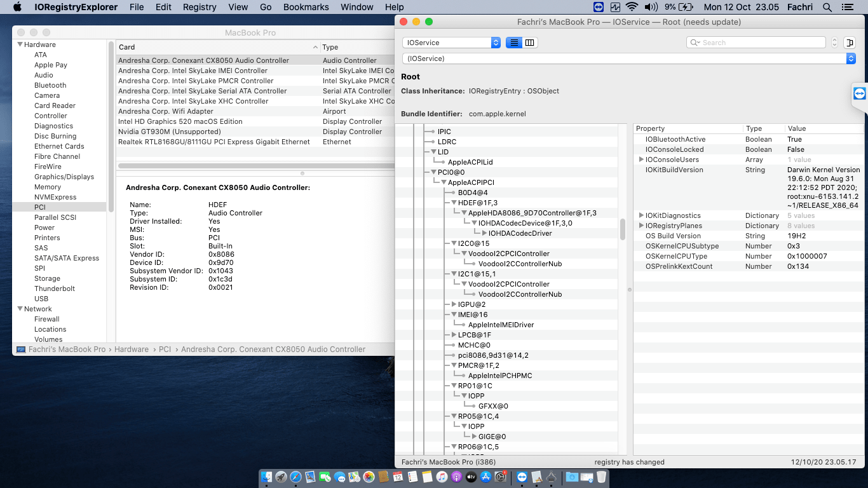This screenshot has width=868, height=488.
Task: Open System Preferences from the Dock
Action: (500, 477)
